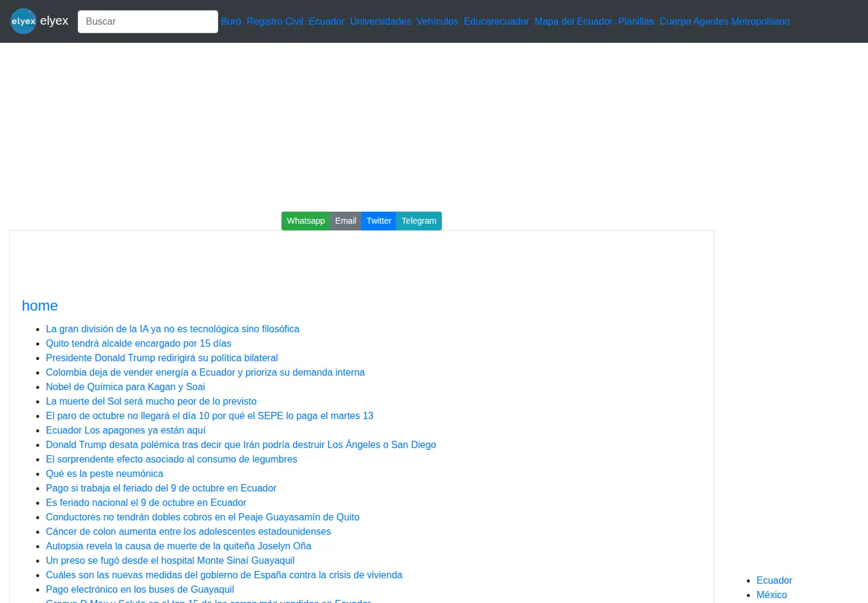Read Trump Irán Los Ángeles San Diego article
This screenshot has width=868, height=603.
tap(241, 444)
